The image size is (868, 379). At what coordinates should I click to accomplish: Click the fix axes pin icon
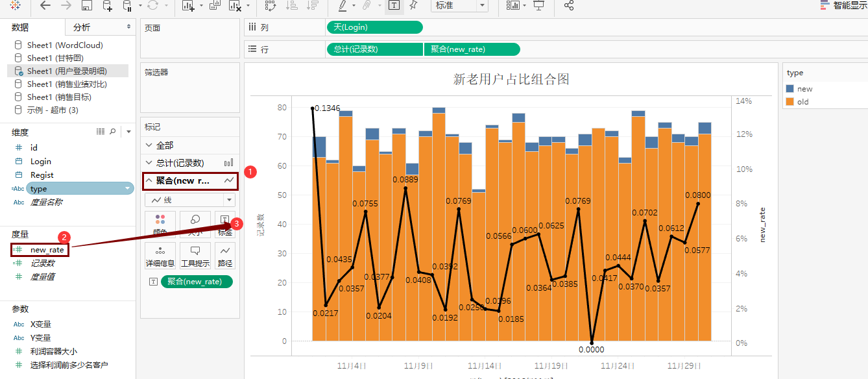[413, 5]
